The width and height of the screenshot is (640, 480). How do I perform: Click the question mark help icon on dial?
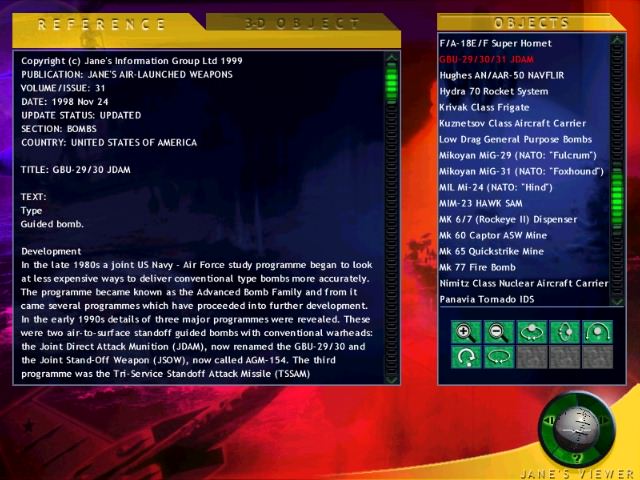point(576,457)
